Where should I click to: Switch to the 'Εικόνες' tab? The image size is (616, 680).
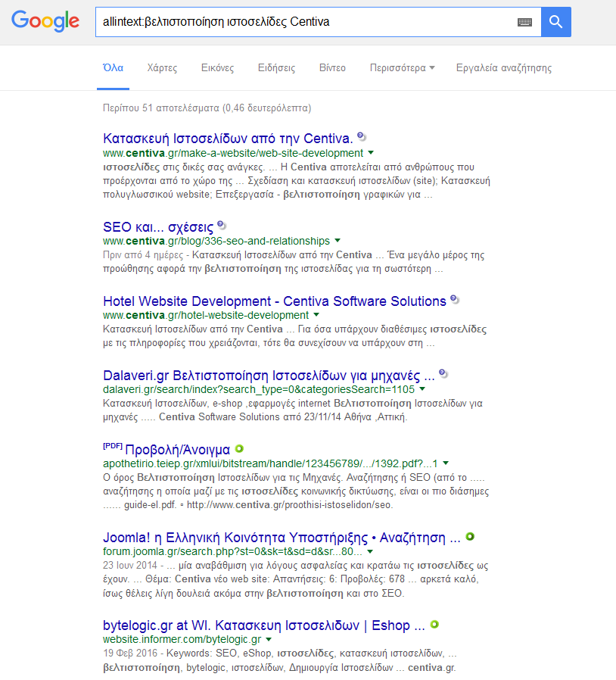[218, 68]
